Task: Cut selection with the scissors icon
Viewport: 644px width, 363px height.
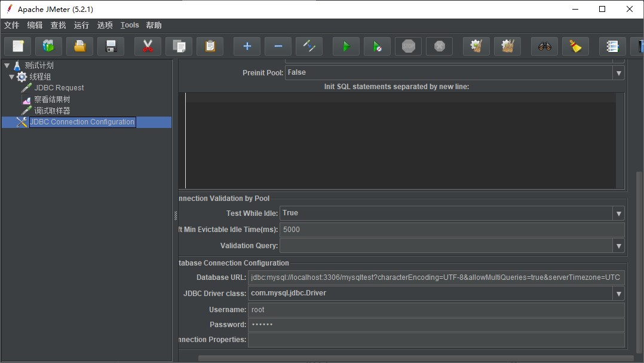Action: tap(148, 46)
